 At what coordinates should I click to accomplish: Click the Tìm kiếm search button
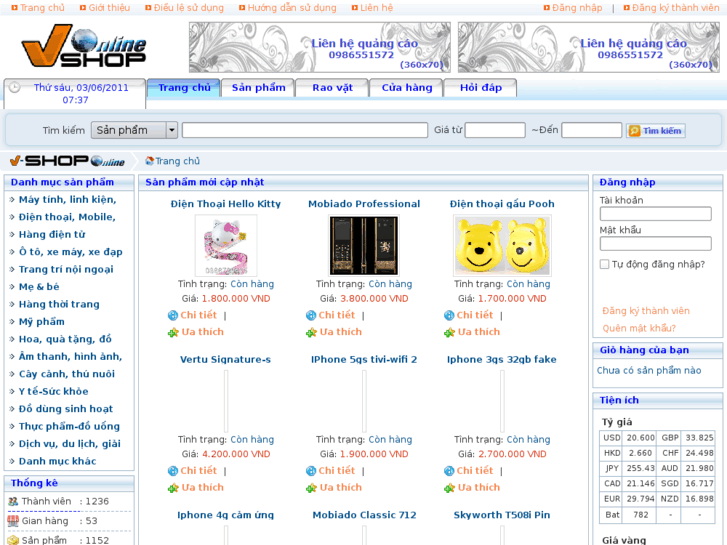655,131
